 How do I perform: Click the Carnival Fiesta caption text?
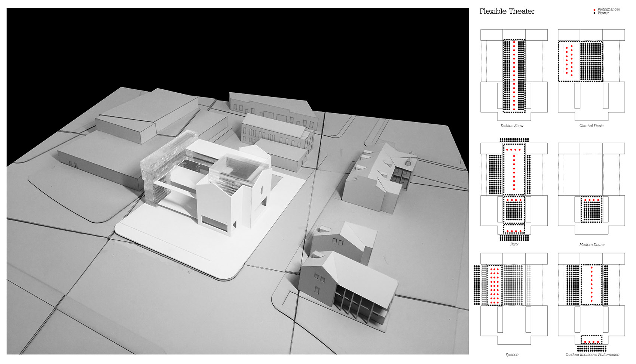click(591, 126)
